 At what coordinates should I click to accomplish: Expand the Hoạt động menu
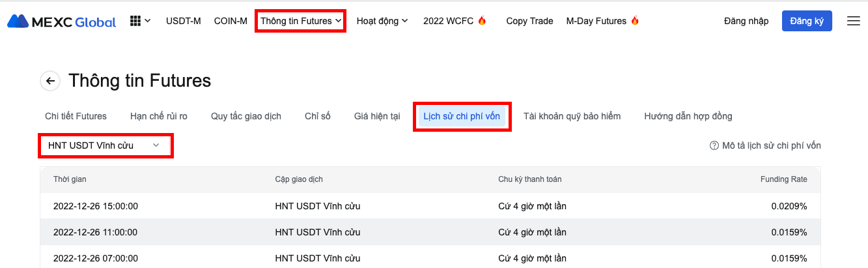[382, 21]
